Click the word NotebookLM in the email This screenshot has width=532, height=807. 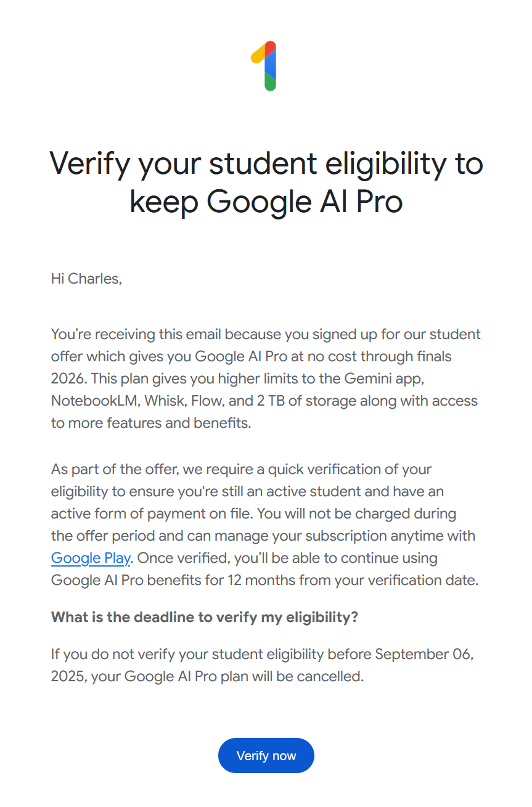[x=96, y=401]
